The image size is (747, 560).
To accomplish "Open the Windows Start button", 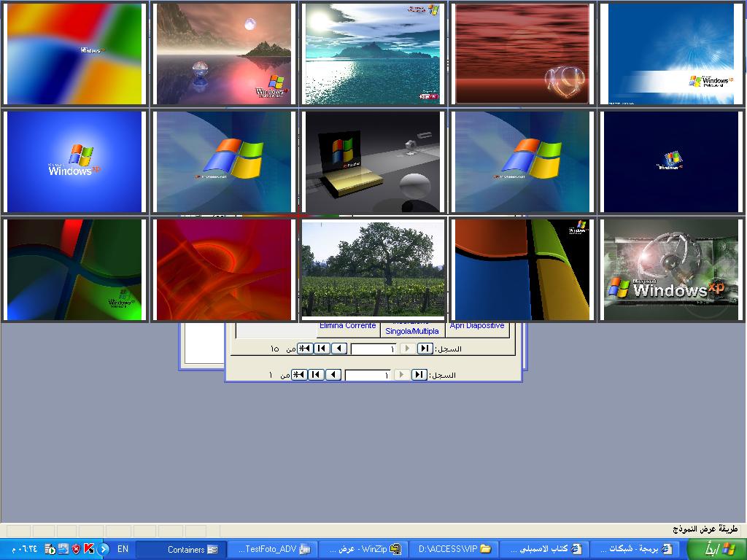I will 716,549.
